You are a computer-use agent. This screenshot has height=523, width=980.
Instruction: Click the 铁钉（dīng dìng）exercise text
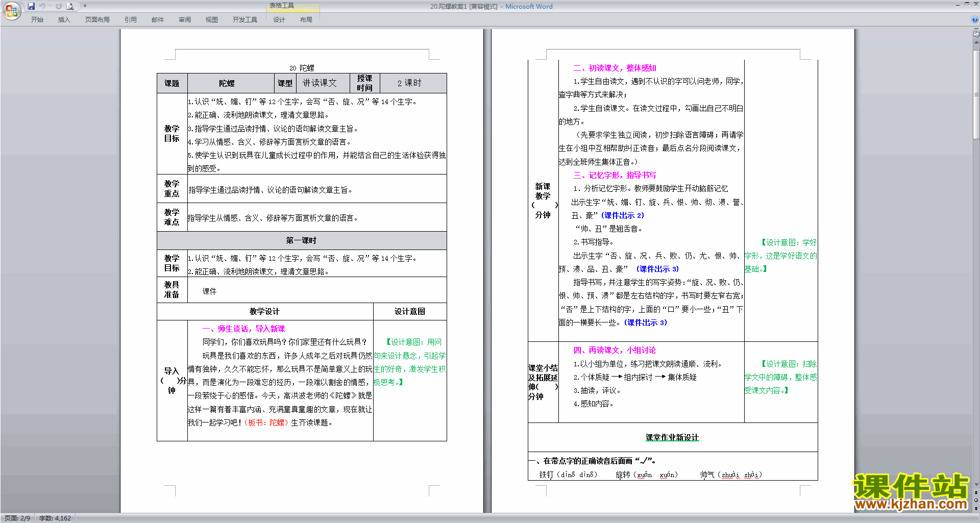568,475
